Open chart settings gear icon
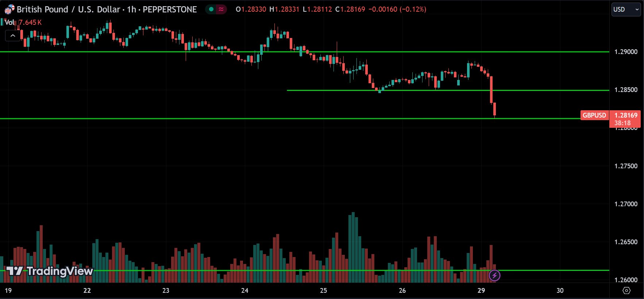This screenshot has width=644, height=299. pyautogui.click(x=626, y=291)
